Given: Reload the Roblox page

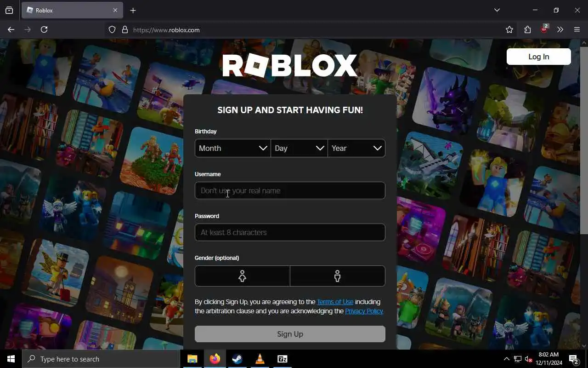Looking at the screenshot, I should point(44,29).
